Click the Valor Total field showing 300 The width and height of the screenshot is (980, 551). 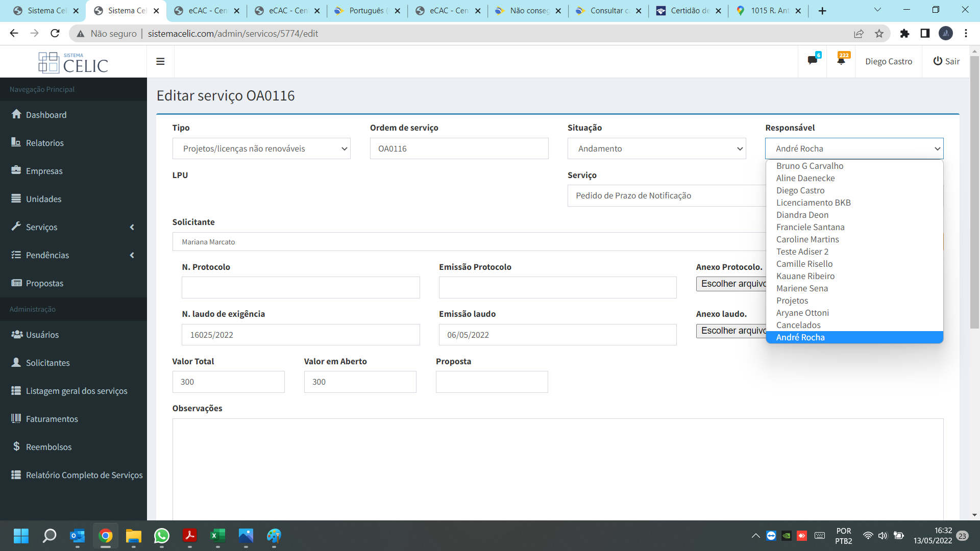tap(228, 382)
